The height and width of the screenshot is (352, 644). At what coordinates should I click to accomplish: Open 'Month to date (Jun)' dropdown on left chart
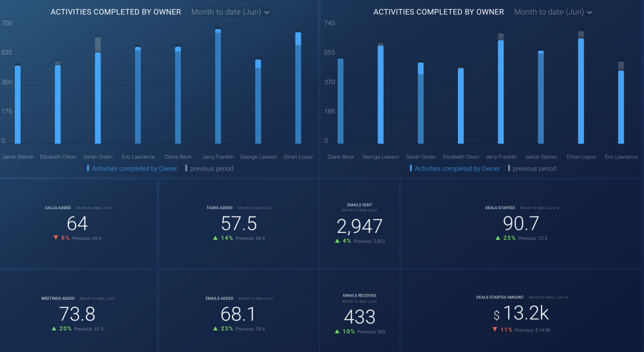[230, 12]
